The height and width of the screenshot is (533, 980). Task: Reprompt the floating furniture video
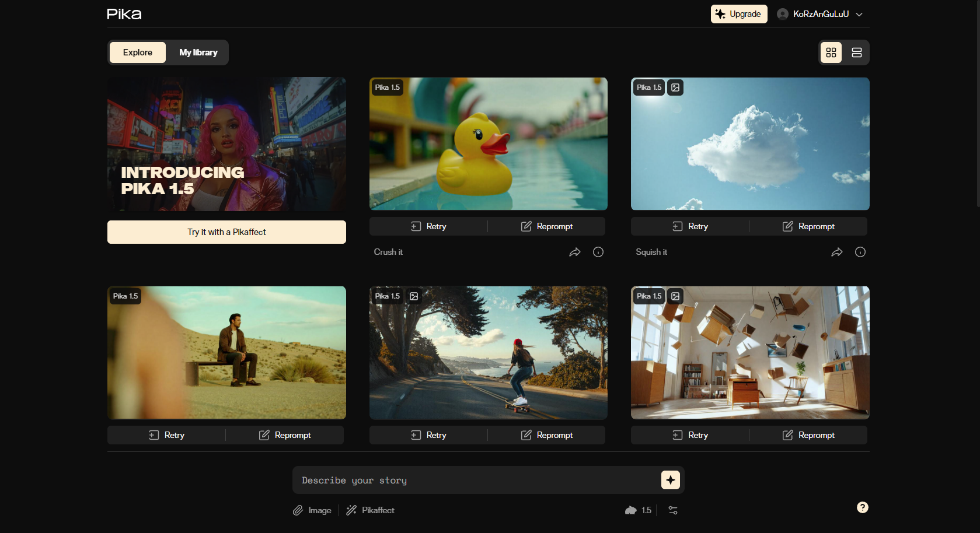tap(808, 435)
